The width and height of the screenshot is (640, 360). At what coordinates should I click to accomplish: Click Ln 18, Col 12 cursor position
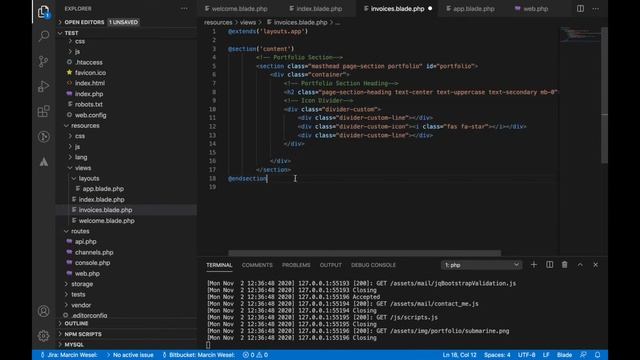(460, 355)
